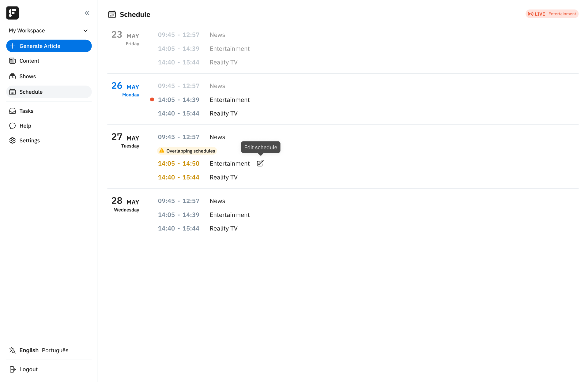The image size is (588, 382).
Task: Click the Help chat bubble icon
Action: (13, 126)
